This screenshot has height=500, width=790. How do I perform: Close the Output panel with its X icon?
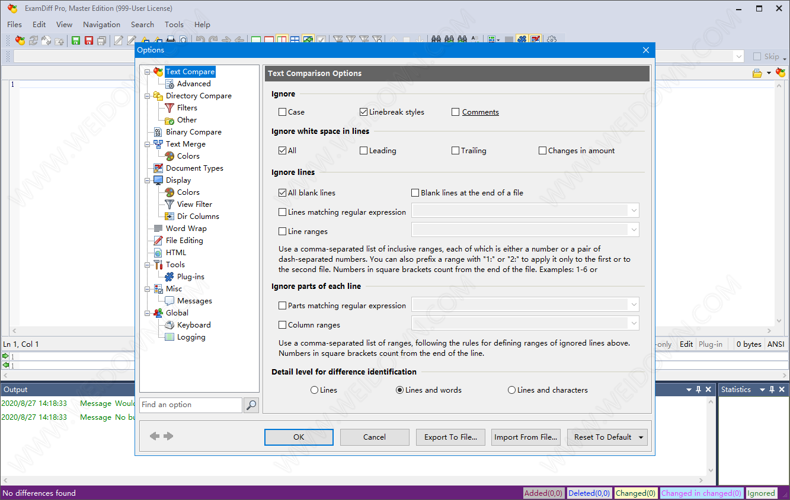coord(708,390)
